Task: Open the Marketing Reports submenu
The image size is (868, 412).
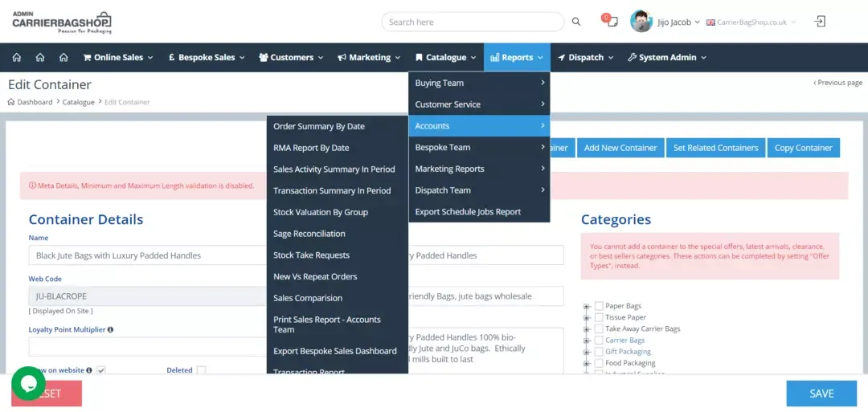Action: [x=479, y=169]
